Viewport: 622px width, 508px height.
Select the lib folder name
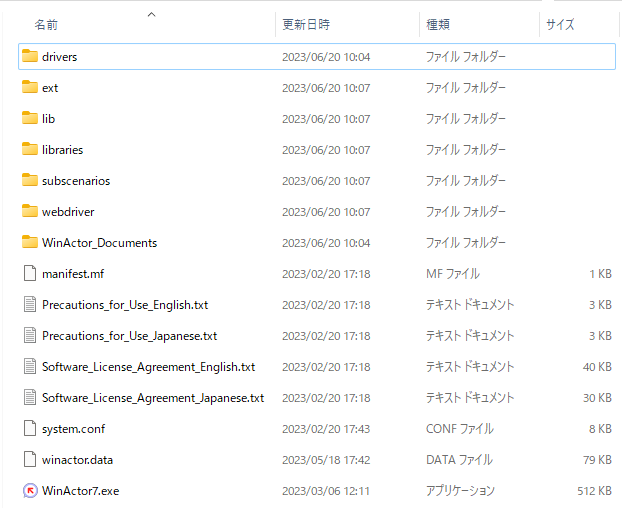[48, 119]
